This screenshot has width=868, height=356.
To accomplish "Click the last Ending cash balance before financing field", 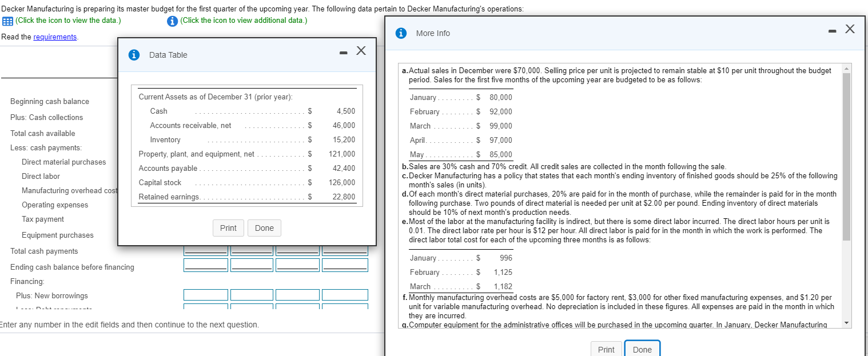I will (344, 265).
